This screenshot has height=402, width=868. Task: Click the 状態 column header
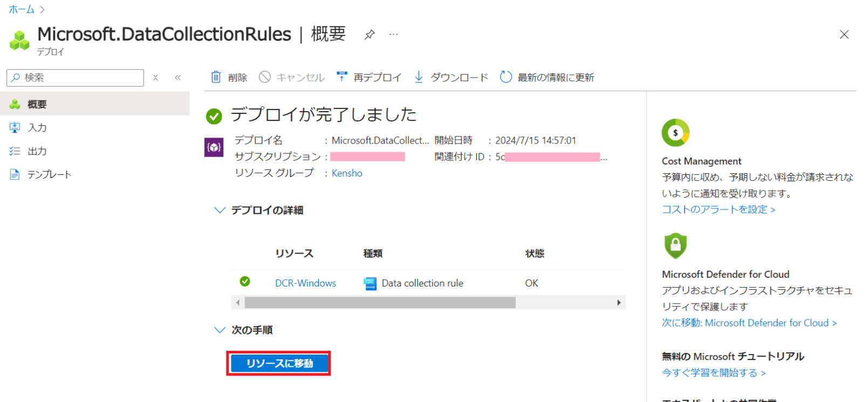pyautogui.click(x=535, y=254)
